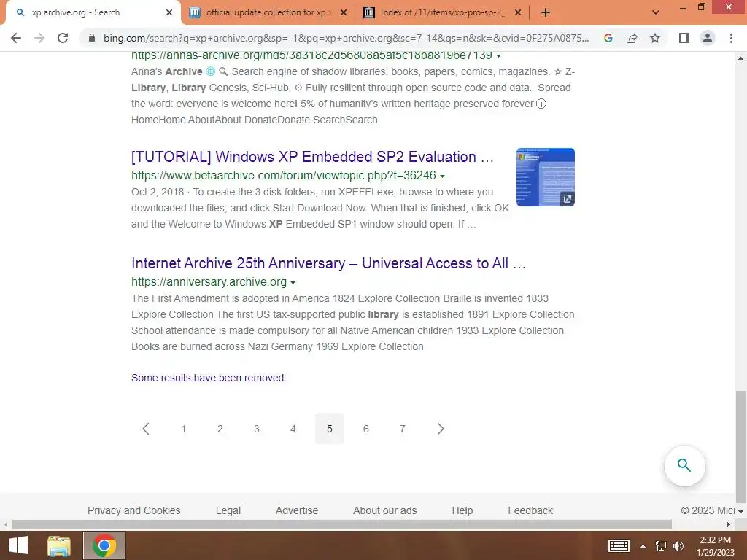This screenshot has height=560, width=747.
Task: Bookmark this page with the star
Action: (655, 38)
